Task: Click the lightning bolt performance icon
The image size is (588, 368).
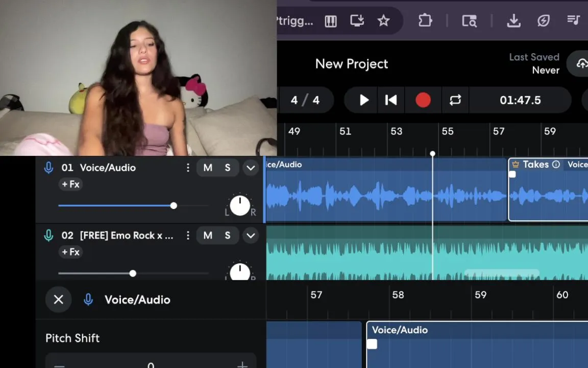Action: pyautogui.click(x=543, y=20)
